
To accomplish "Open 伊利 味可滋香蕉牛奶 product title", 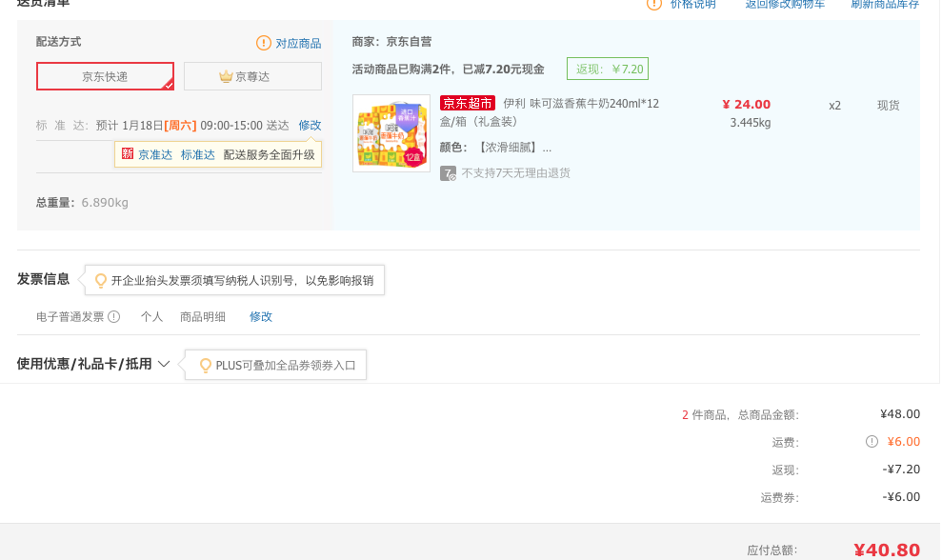I will click(x=550, y=112).
